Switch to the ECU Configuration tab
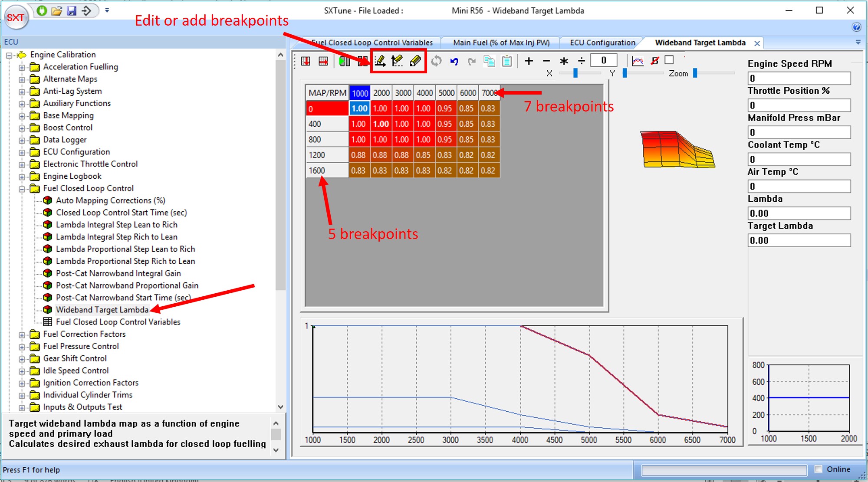 pyautogui.click(x=602, y=43)
